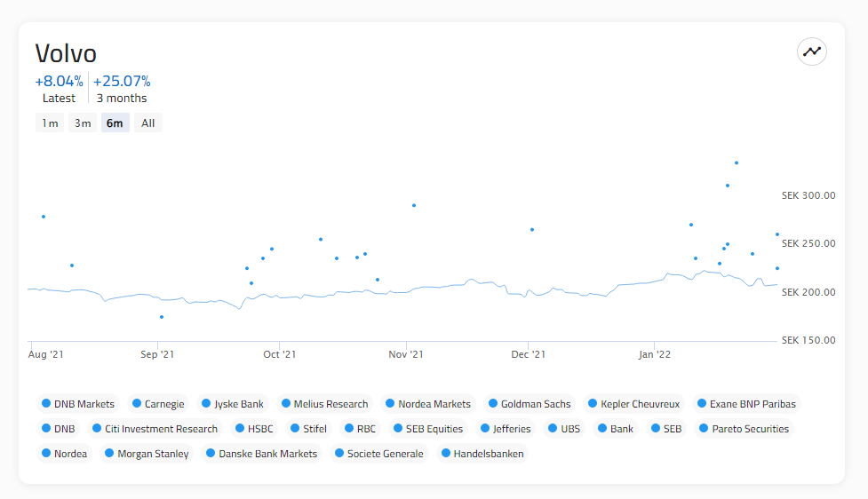Hide the Jefferies analyst series
The image size is (868, 499).
pos(506,429)
